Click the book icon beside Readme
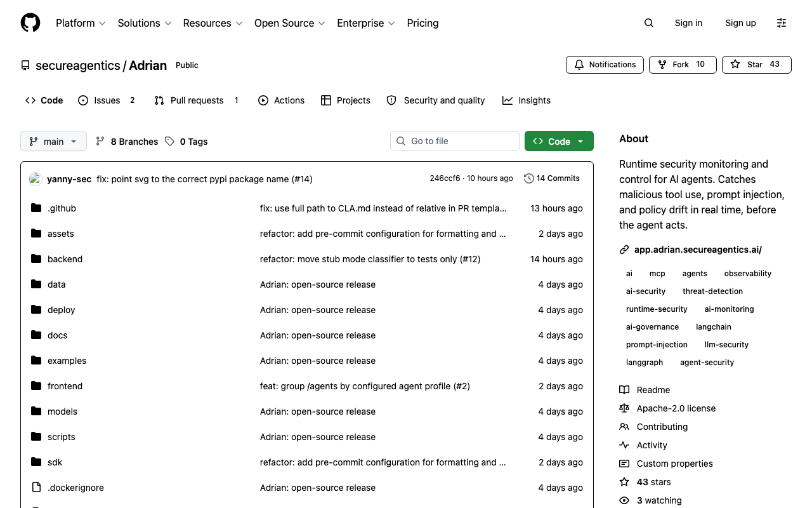Viewport: 812px width, 508px height. click(x=624, y=390)
